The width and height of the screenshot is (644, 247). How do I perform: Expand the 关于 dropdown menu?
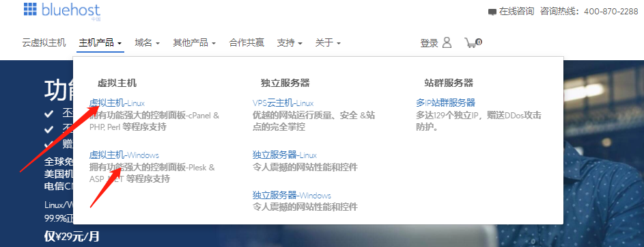pyautogui.click(x=328, y=42)
